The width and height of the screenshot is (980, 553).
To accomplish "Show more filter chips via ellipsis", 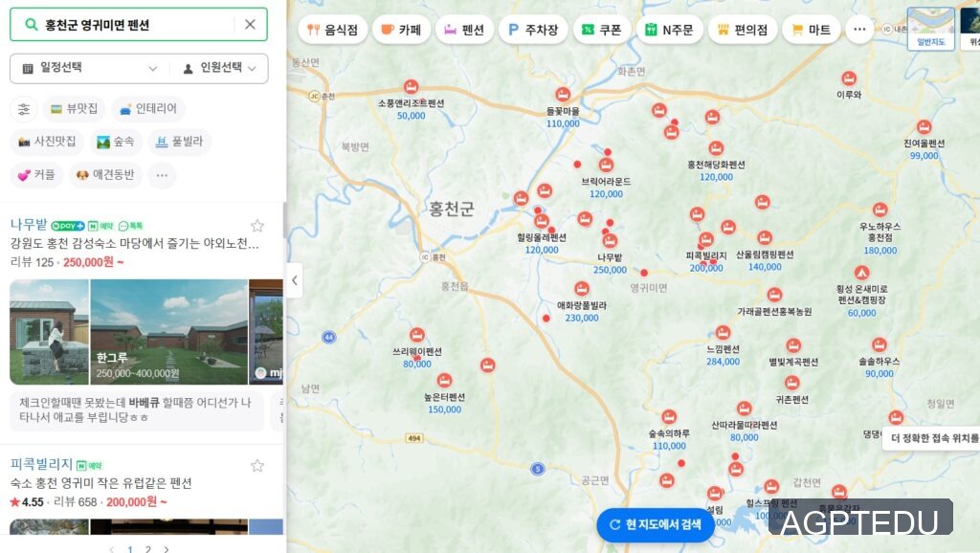I will click(162, 175).
